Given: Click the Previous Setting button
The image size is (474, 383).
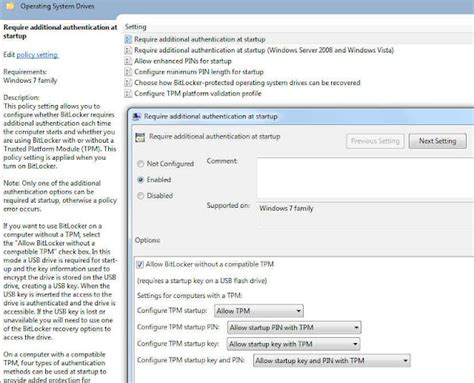Looking at the screenshot, I should 375,141.
